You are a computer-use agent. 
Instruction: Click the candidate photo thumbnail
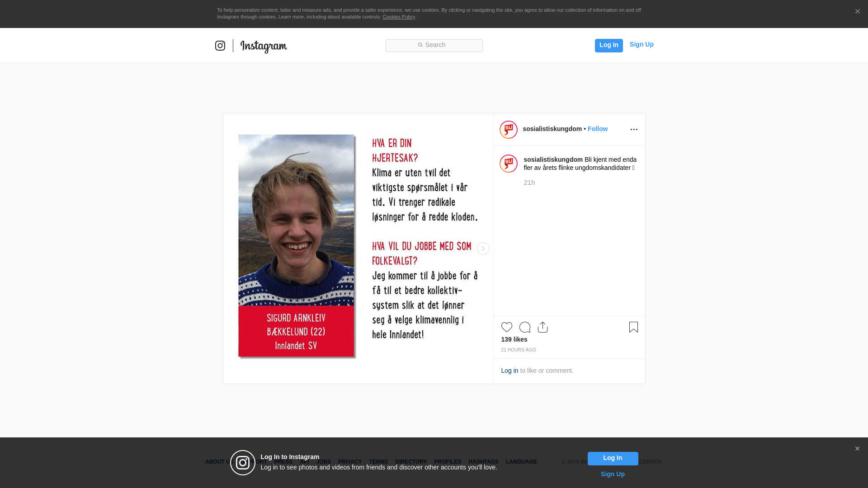pos(297,246)
